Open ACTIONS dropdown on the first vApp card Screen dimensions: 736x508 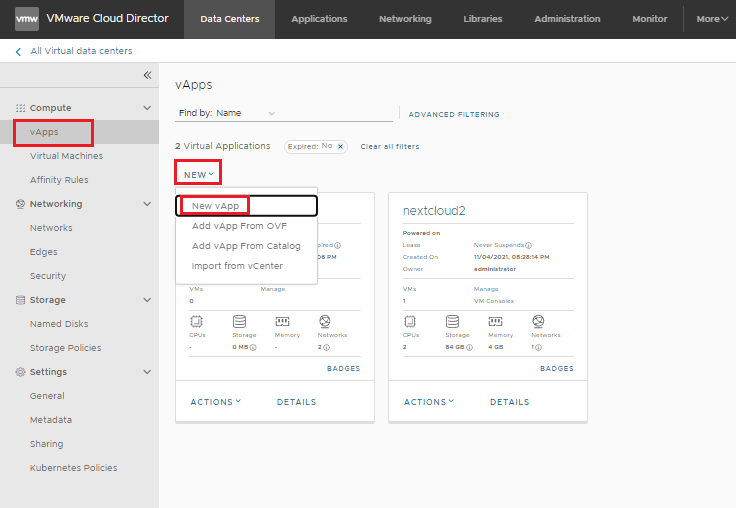(215, 402)
